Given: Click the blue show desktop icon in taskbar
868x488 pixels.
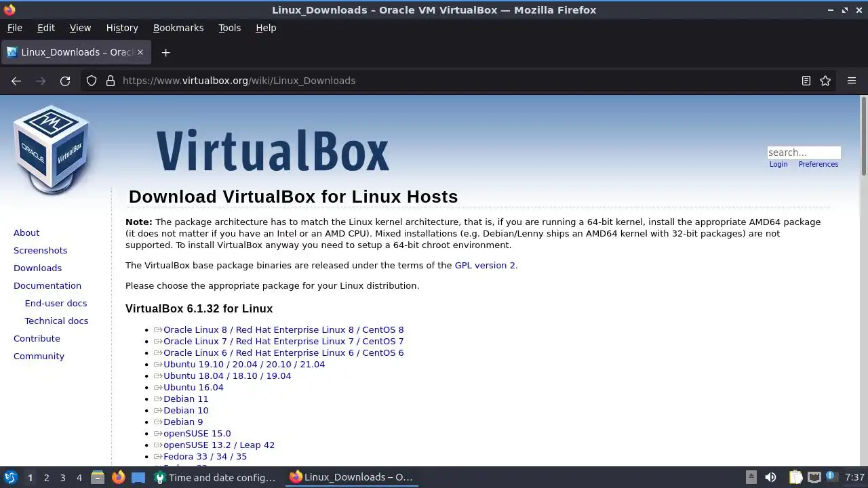Looking at the screenshot, I should pos(138,477).
